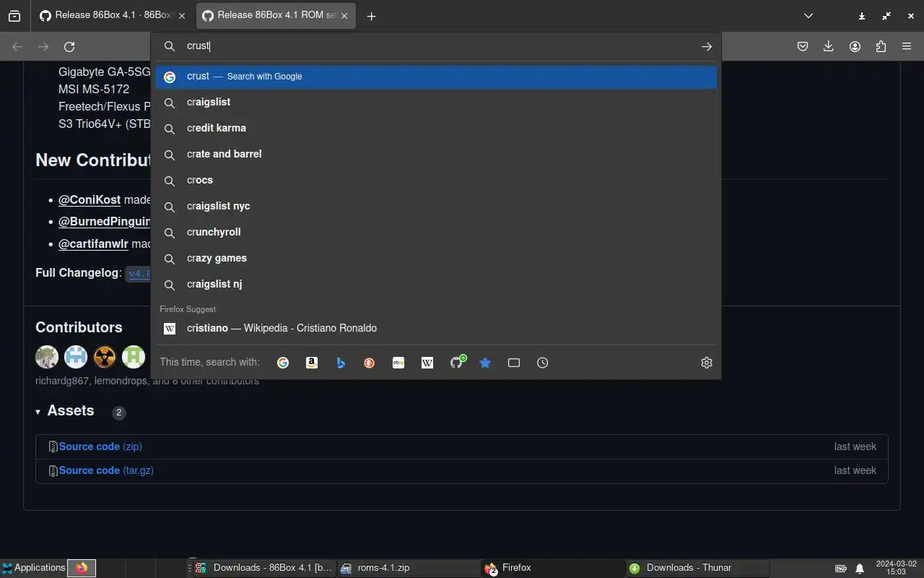
Task: Switch to roms-4.1.zip taskbar window
Action: [409, 568]
